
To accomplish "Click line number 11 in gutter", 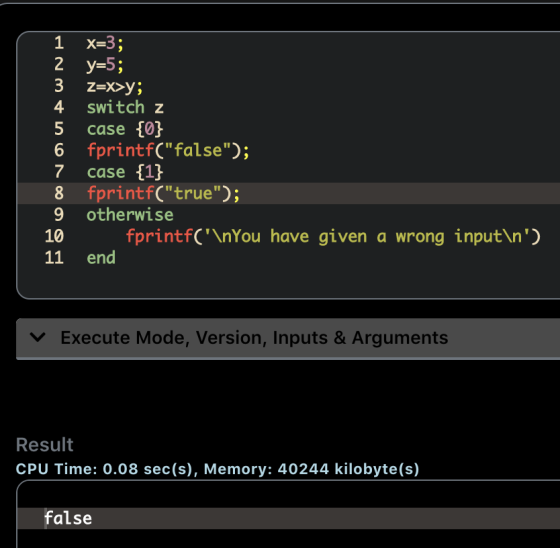I will [54, 258].
